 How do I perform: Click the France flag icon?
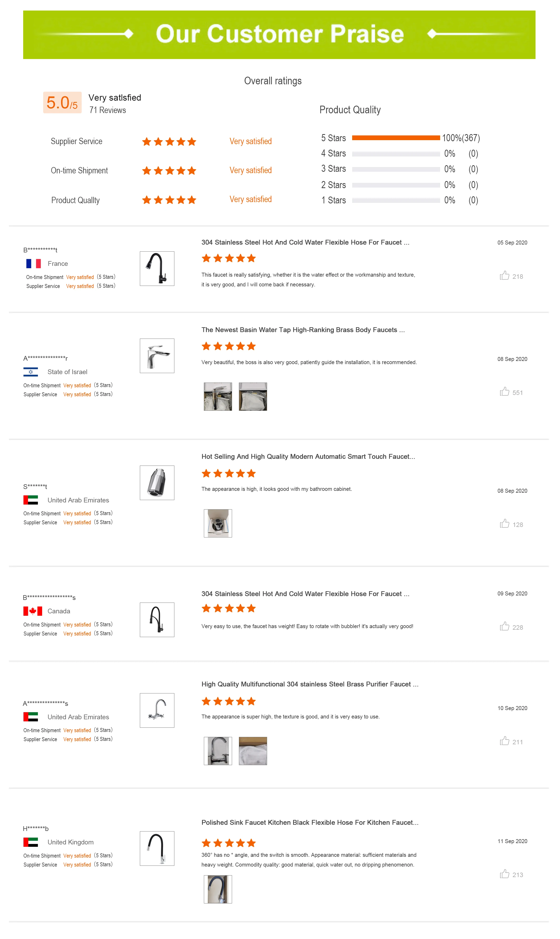(34, 263)
